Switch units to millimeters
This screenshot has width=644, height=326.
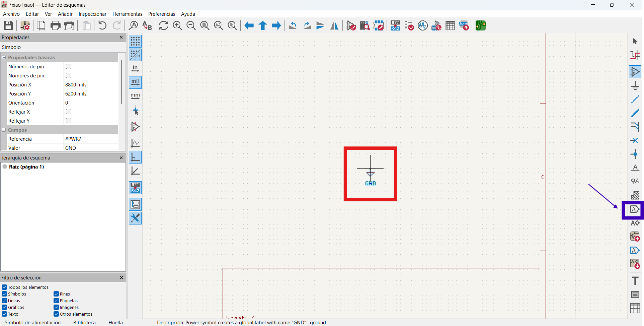click(135, 96)
